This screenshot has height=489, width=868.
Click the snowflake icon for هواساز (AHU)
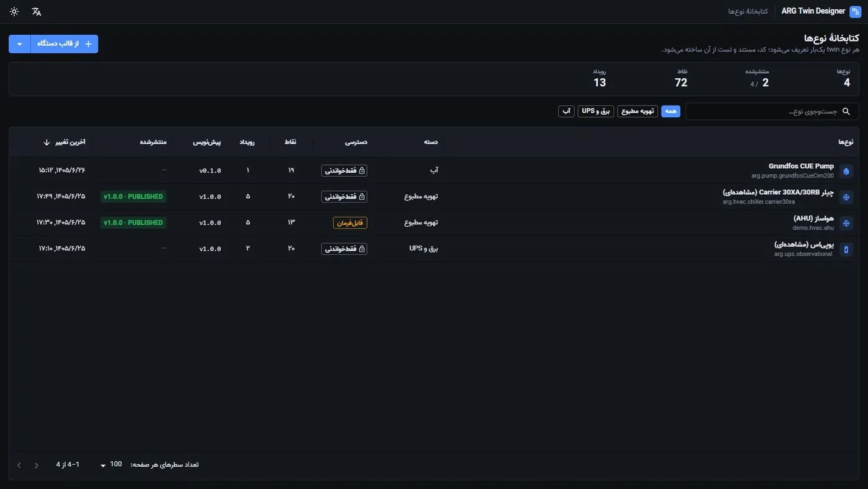pos(846,223)
